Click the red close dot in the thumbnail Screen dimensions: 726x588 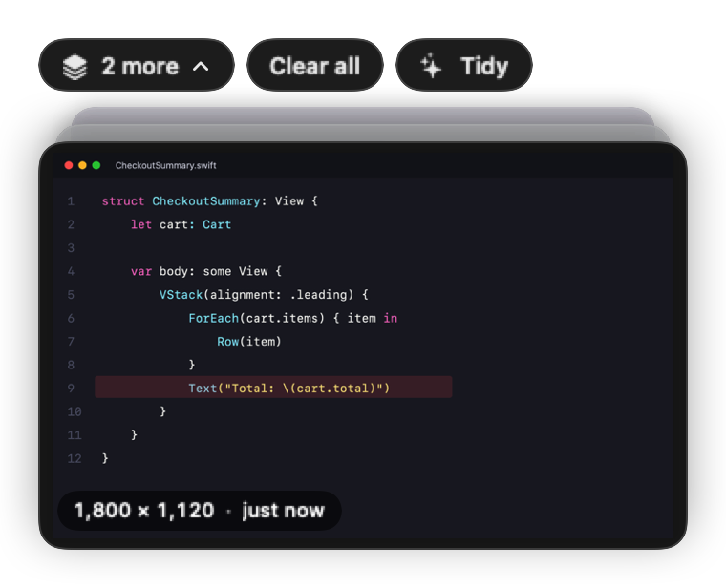69,165
